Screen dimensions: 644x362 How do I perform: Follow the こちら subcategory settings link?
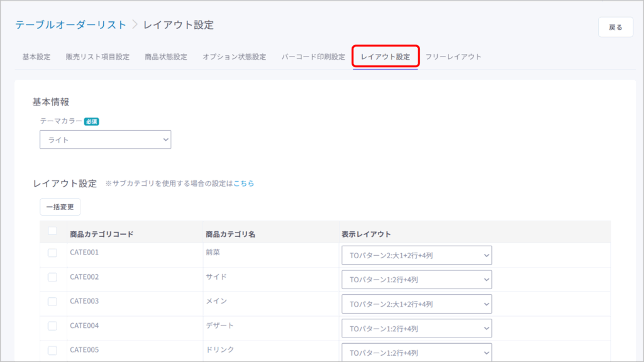[x=244, y=184]
